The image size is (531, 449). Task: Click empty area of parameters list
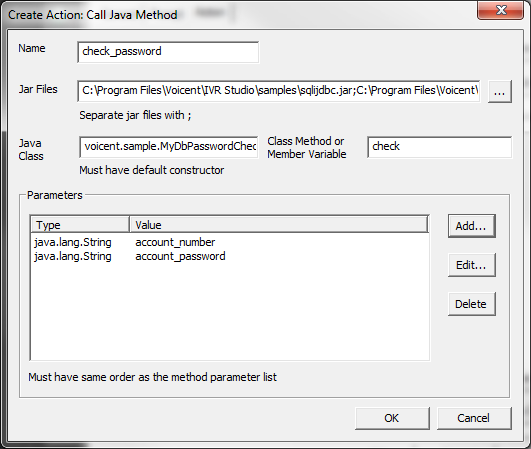pyautogui.click(x=230, y=312)
